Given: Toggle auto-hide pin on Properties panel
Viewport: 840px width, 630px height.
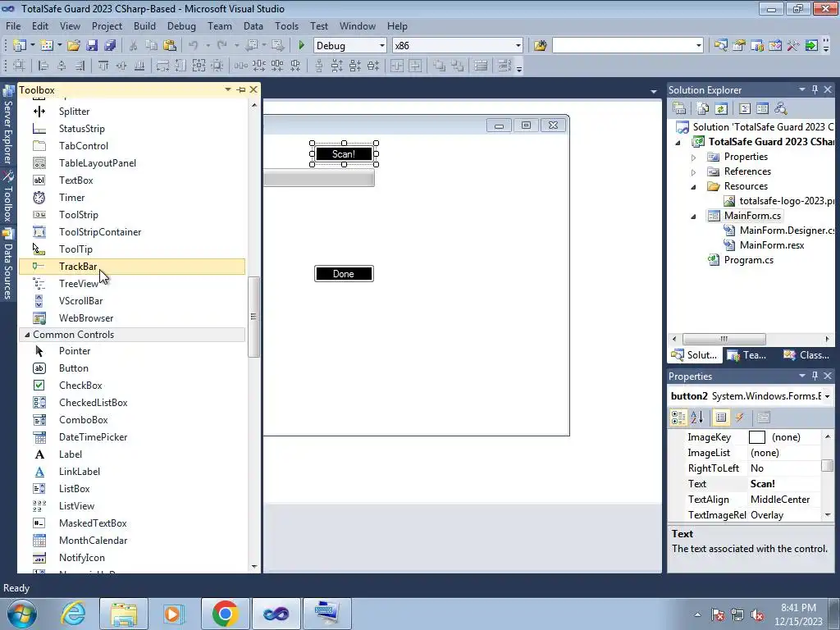Looking at the screenshot, I should point(815,376).
